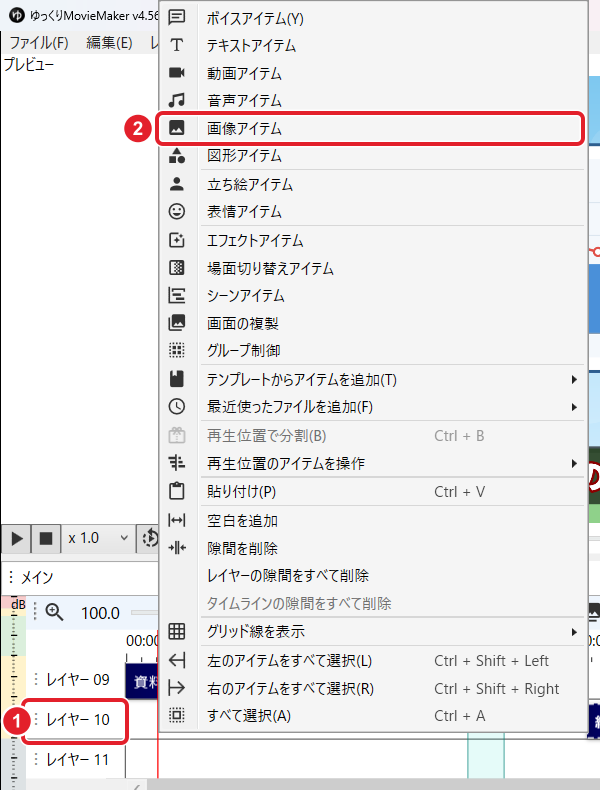Click the stop button in preview controls
Screen dimensions: 600x790
click(46, 538)
